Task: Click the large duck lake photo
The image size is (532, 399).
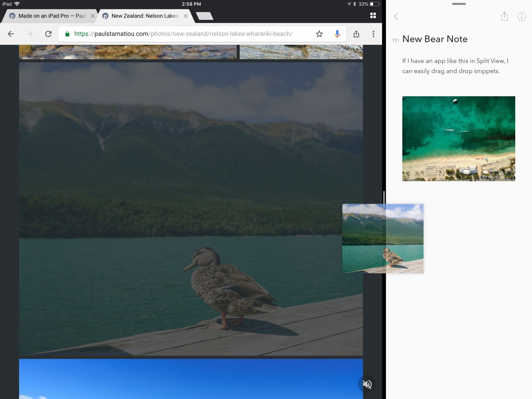Action: (191, 209)
